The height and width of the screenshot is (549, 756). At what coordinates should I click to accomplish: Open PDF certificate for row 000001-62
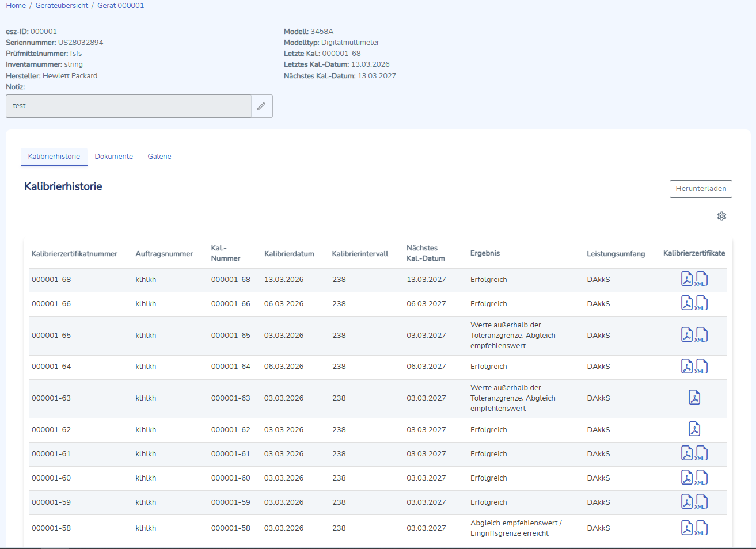pyautogui.click(x=694, y=429)
